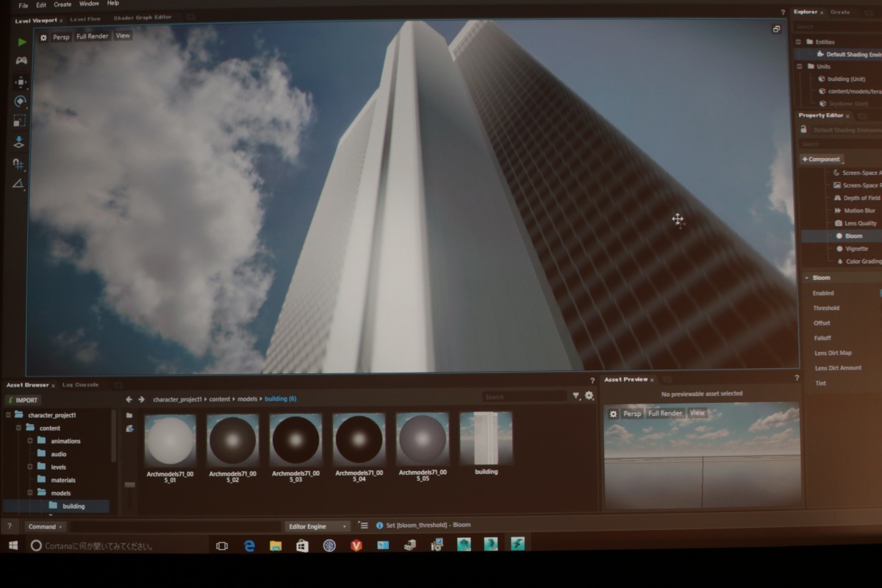Image resolution: width=882 pixels, height=588 pixels.
Task: Click the gamepad run project icon
Action: [x=21, y=61]
